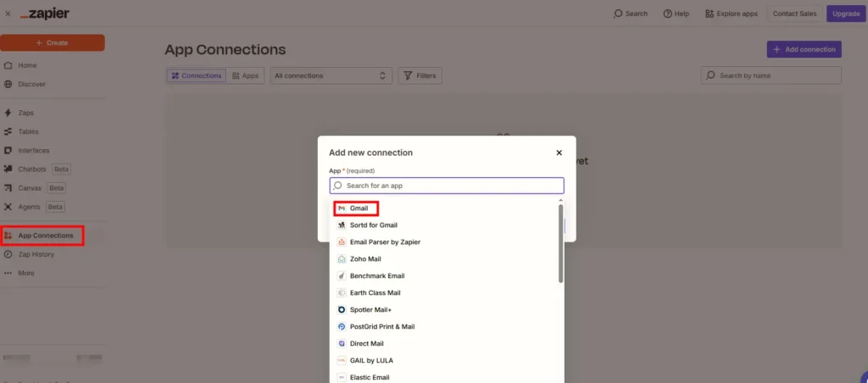868x383 pixels.
Task: Open Explore apps in the top bar
Action: coord(732,14)
